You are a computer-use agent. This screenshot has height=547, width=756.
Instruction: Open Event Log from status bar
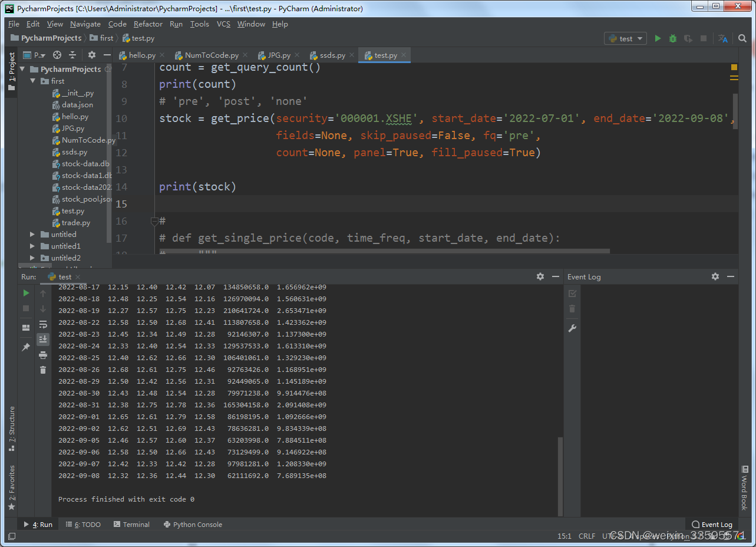[x=712, y=524]
